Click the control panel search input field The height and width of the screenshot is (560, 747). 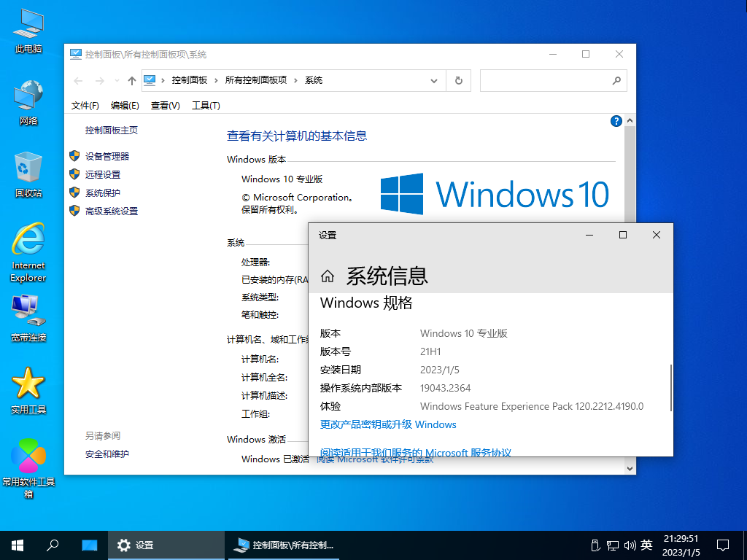tap(545, 80)
